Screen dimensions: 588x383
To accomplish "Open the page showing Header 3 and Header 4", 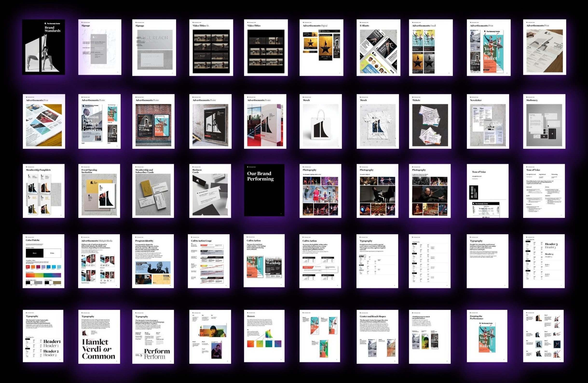I will pyautogui.click(x=544, y=261).
